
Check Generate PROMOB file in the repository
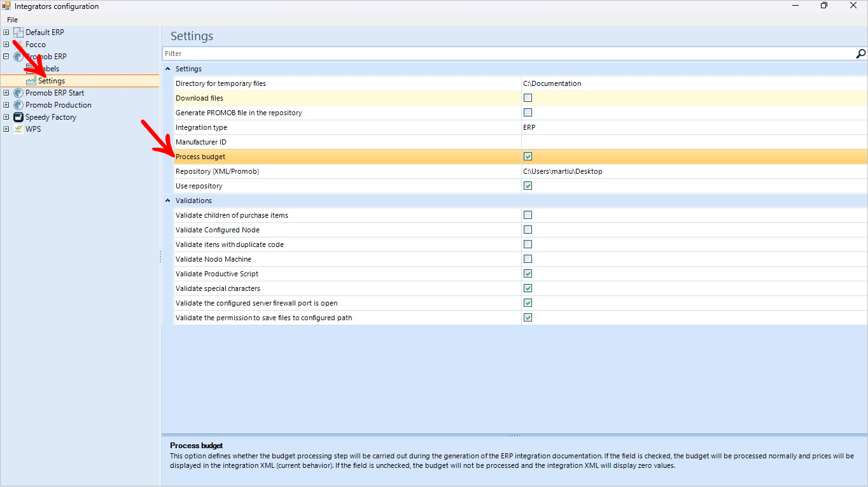(528, 113)
